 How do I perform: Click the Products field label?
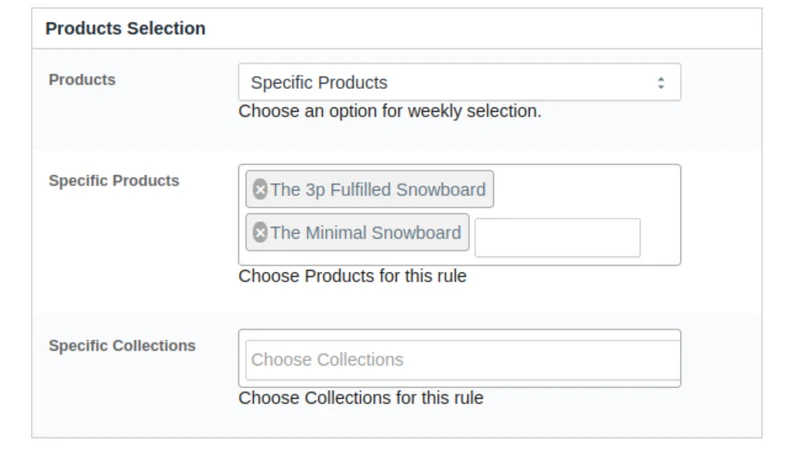tap(82, 80)
